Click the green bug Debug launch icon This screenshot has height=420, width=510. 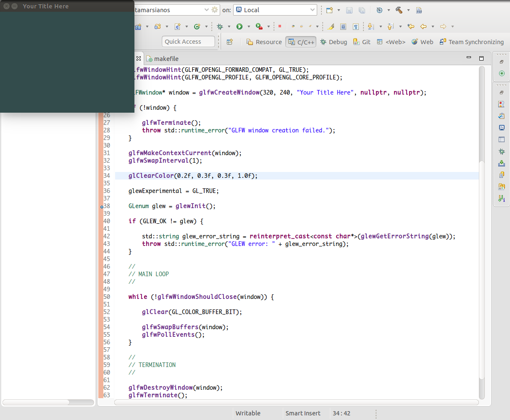tap(220, 26)
